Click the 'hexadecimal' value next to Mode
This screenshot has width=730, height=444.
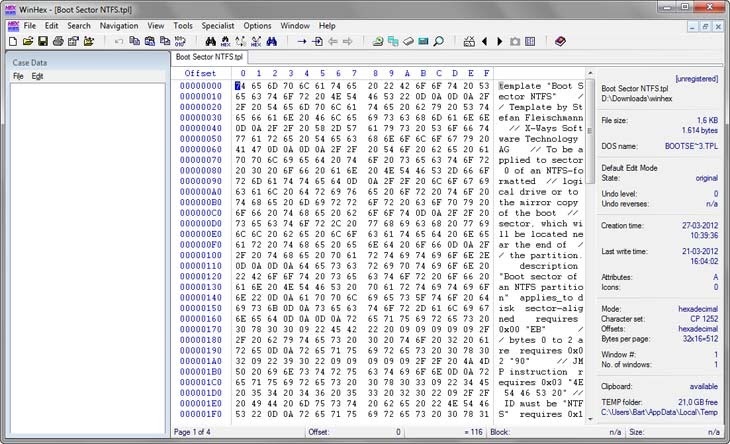click(698, 309)
